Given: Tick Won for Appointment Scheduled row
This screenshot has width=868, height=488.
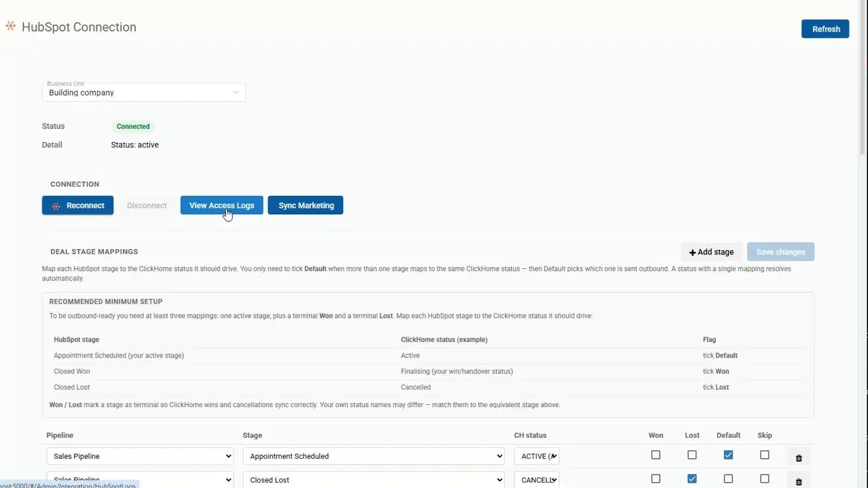Looking at the screenshot, I should pos(656,455).
